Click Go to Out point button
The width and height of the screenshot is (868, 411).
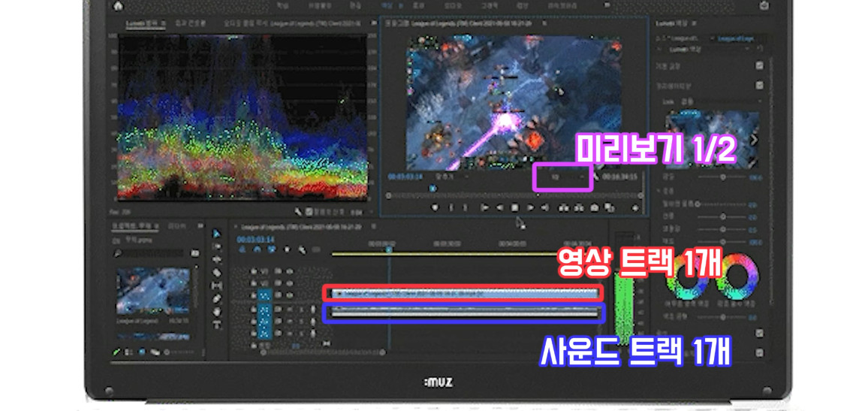click(x=544, y=207)
